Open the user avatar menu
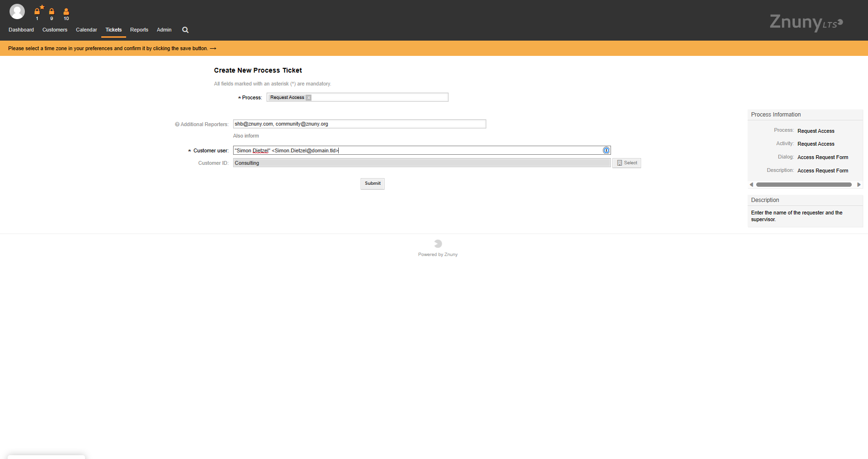The height and width of the screenshot is (459, 868). coord(17,11)
